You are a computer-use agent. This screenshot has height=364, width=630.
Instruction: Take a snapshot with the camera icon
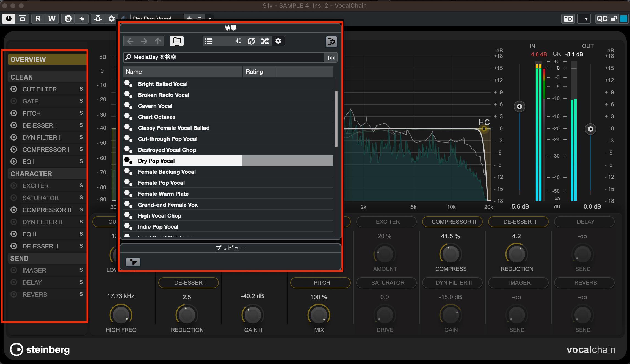coord(568,18)
